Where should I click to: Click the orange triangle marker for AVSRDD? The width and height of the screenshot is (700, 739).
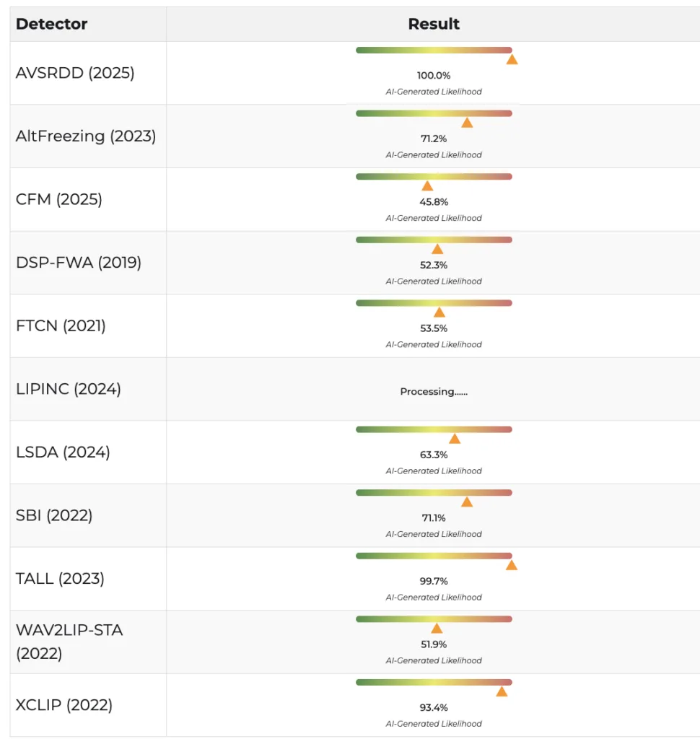(x=512, y=60)
